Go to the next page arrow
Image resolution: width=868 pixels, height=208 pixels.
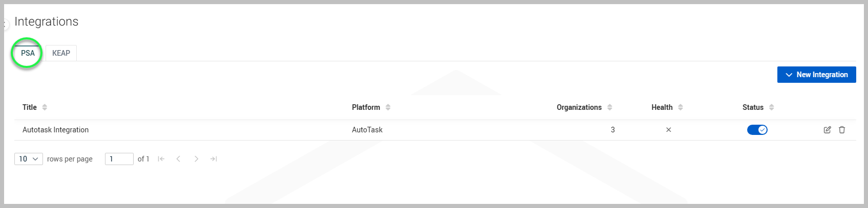point(196,159)
